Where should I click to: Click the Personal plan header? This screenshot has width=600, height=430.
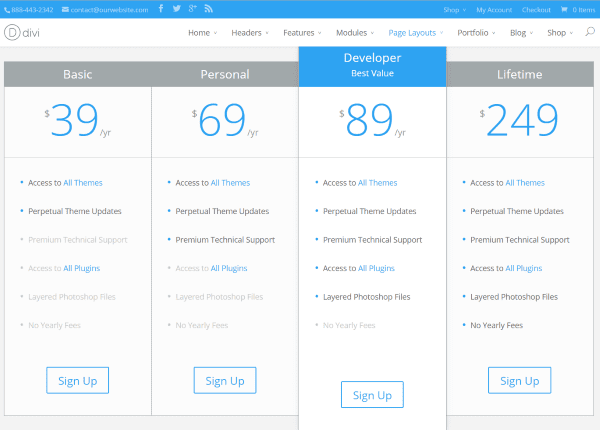click(x=225, y=74)
